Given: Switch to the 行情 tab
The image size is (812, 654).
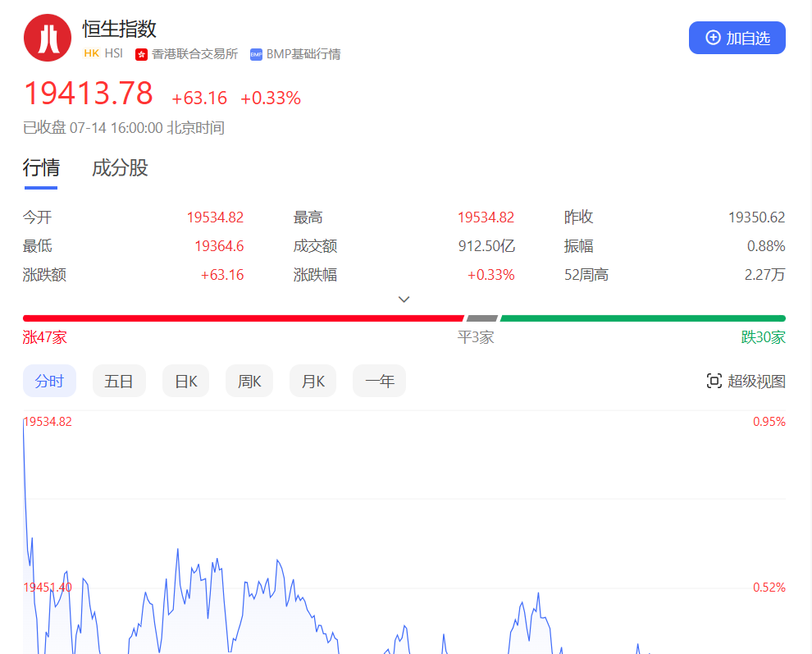Looking at the screenshot, I should click(41, 168).
